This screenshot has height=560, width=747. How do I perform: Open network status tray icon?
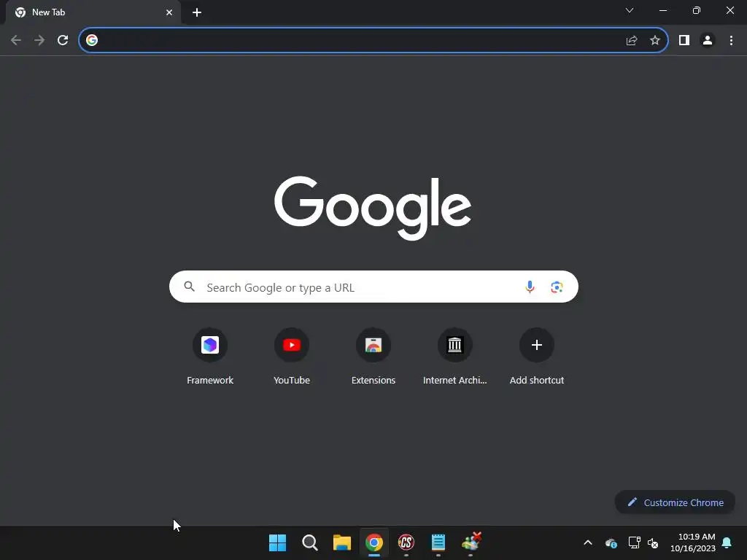click(x=634, y=542)
